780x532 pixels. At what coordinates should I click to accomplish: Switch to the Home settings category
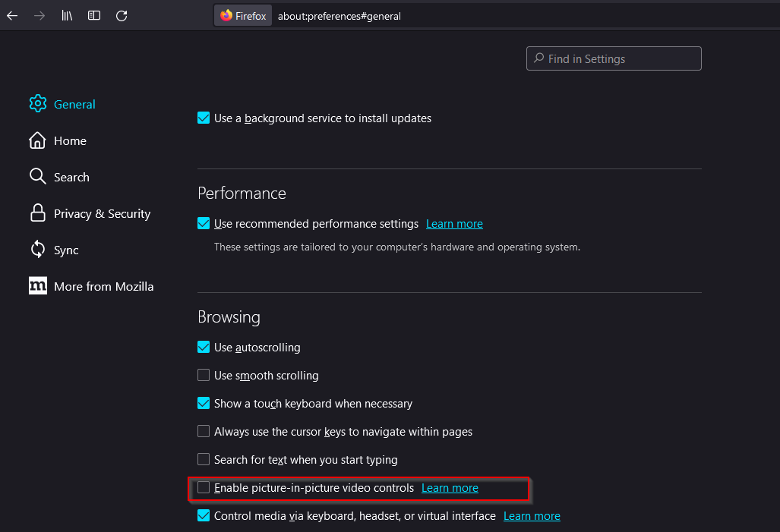pyautogui.click(x=70, y=140)
